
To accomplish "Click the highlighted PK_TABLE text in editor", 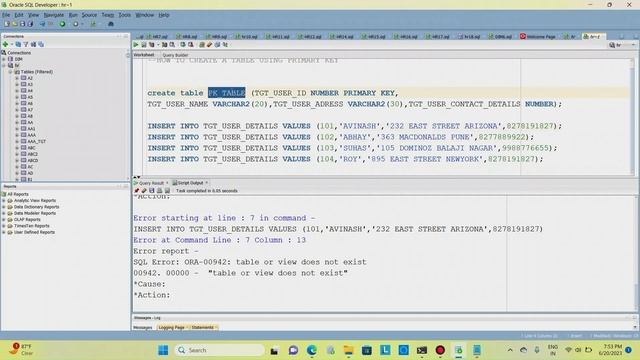I will pyautogui.click(x=227, y=93).
